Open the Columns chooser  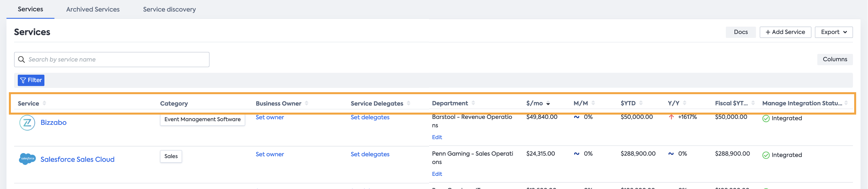tap(834, 59)
